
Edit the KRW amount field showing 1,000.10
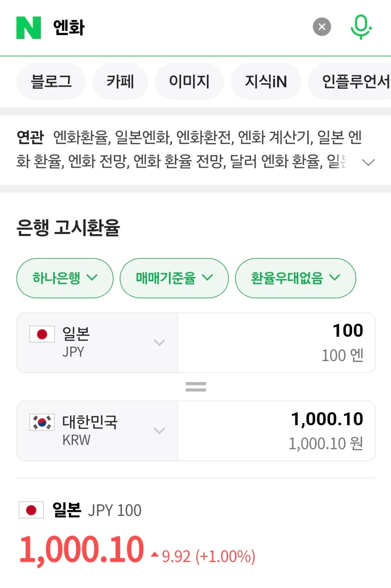click(x=277, y=431)
